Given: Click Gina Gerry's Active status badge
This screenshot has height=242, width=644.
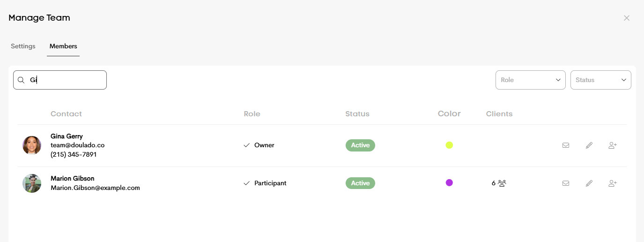Looking at the screenshot, I should pyautogui.click(x=360, y=145).
